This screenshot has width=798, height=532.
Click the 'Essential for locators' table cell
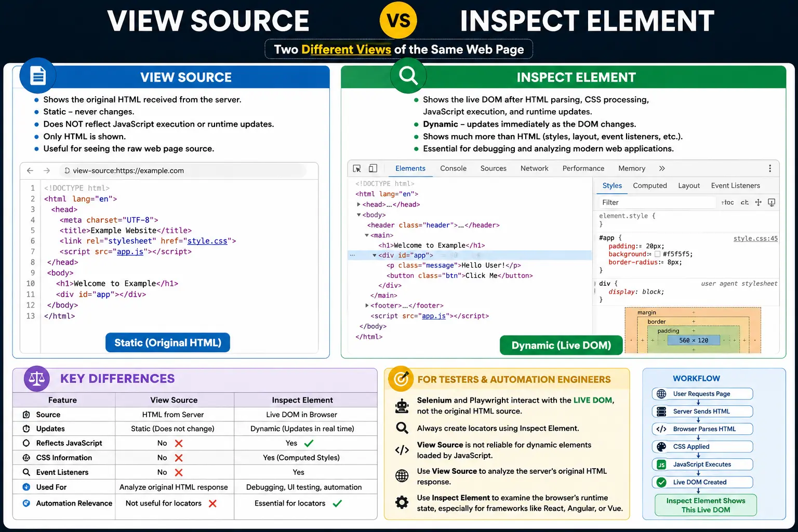click(305, 503)
